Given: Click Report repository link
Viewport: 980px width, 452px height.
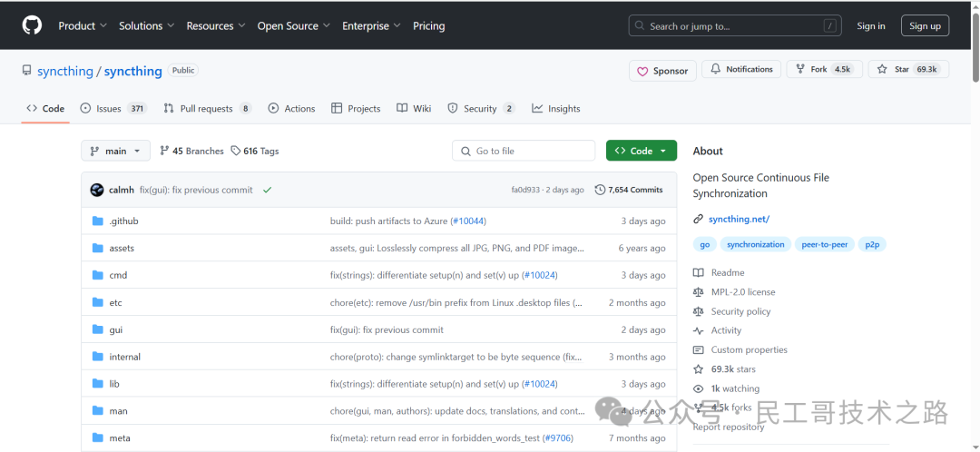Looking at the screenshot, I should 728,427.
